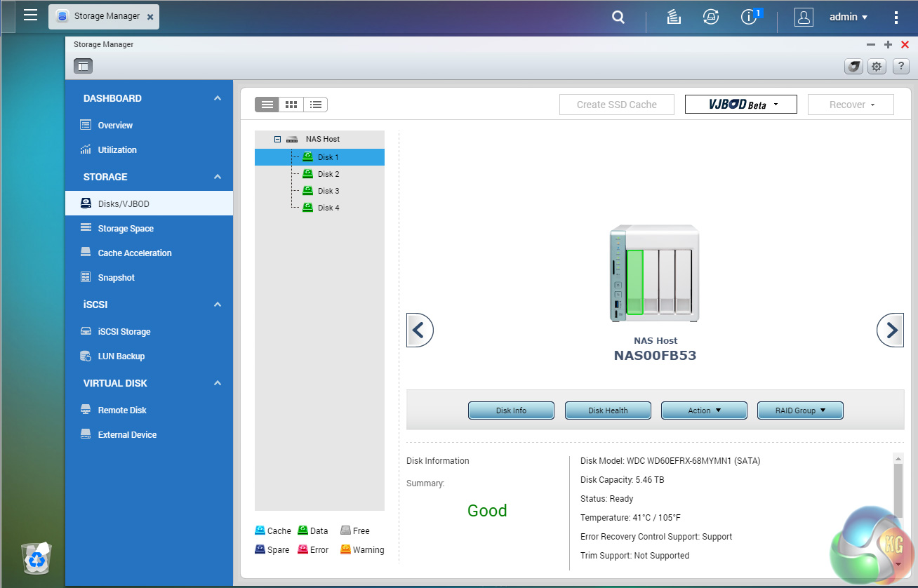The image size is (918, 588).
Task: Switch to list view mode
Action: coord(267,105)
